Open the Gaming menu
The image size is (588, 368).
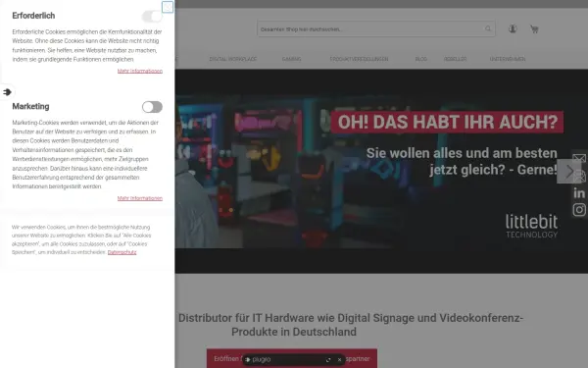coord(291,59)
